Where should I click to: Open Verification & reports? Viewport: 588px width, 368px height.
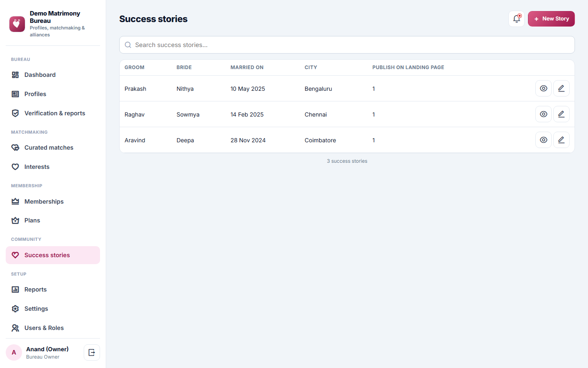point(53,113)
